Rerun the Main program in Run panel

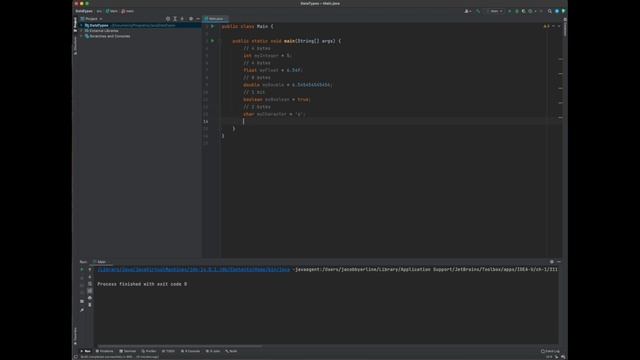(82, 269)
